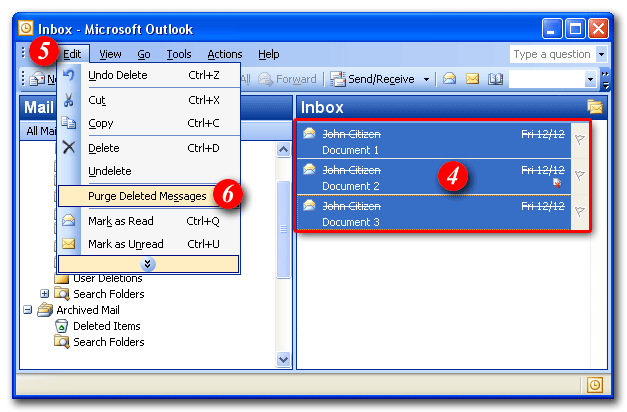Viewport: 627px width, 412px height.
Task: Open the Tools menu
Action: pos(179,54)
